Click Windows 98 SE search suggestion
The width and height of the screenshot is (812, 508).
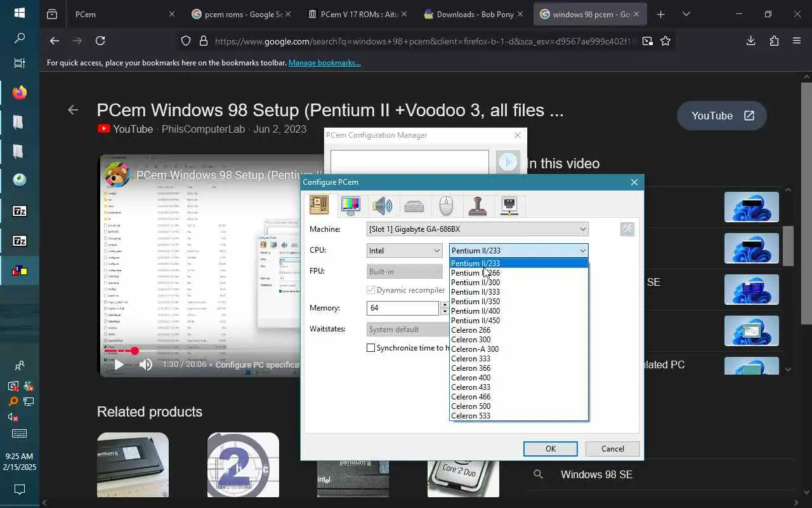[x=596, y=474]
